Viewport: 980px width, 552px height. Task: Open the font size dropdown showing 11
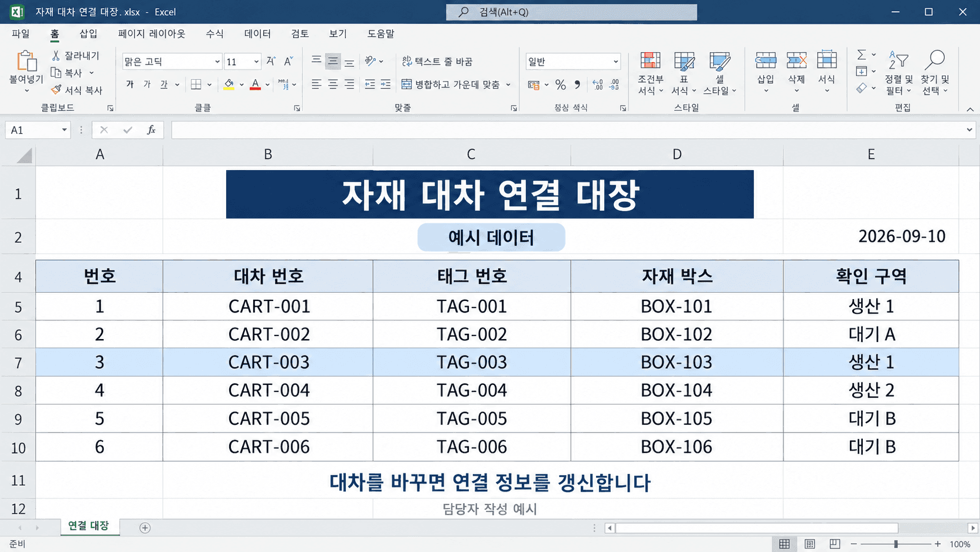pos(256,62)
